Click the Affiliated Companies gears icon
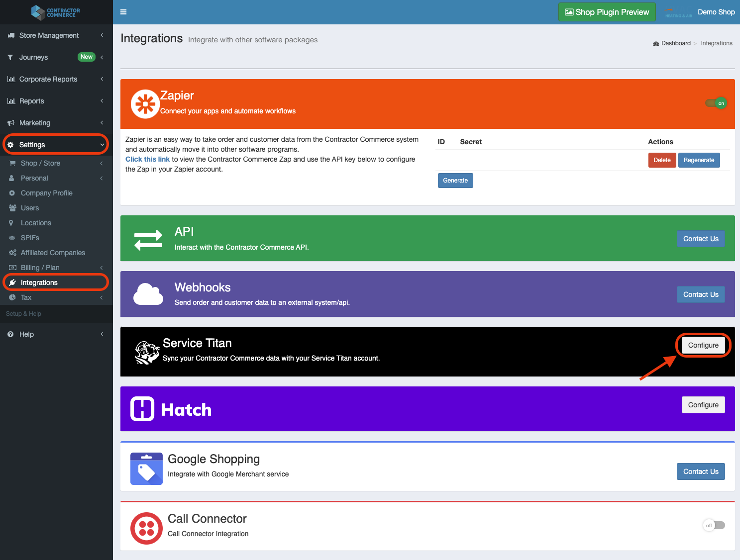The height and width of the screenshot is (560, 740). [13, 253]
